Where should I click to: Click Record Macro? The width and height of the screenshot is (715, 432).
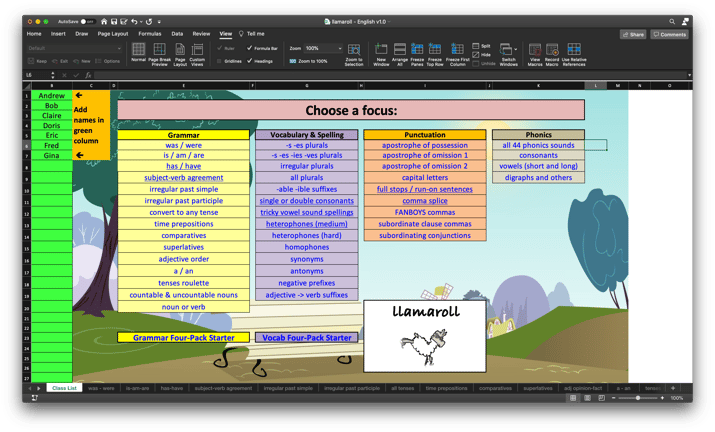[552, 54]
